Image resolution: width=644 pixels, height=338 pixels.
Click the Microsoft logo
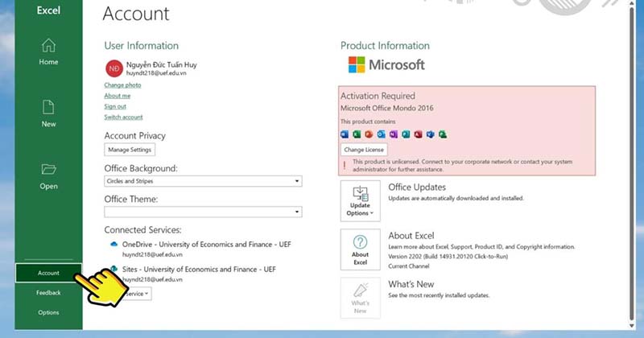[386, 65]
